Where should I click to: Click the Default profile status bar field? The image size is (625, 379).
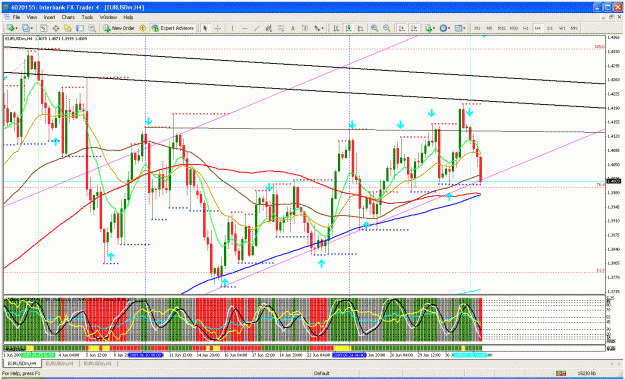pos(321,373)
